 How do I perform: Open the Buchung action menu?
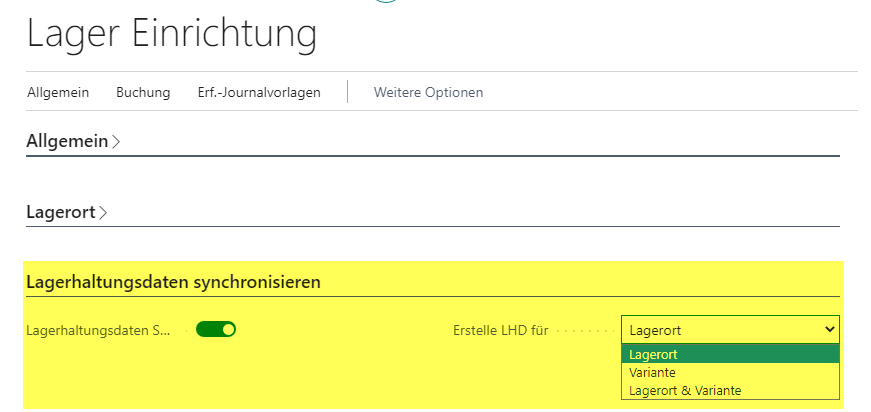point(143,92)
